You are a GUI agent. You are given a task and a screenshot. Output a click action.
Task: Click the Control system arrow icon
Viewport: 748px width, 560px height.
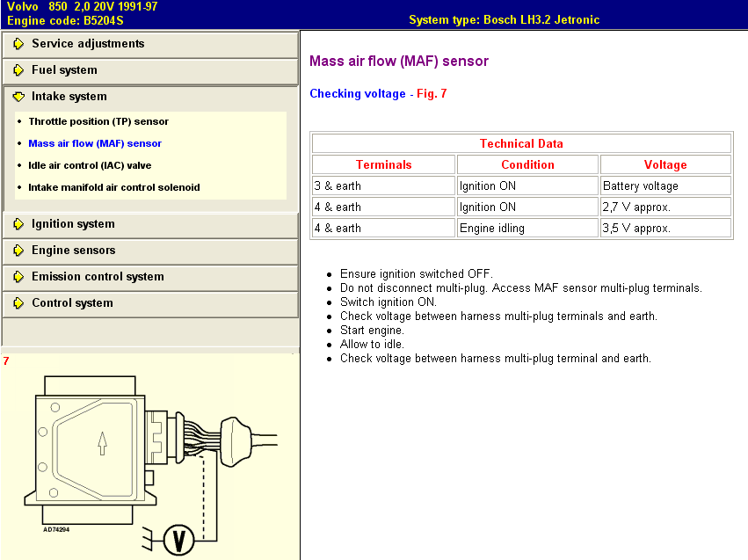tap(18, 303)
